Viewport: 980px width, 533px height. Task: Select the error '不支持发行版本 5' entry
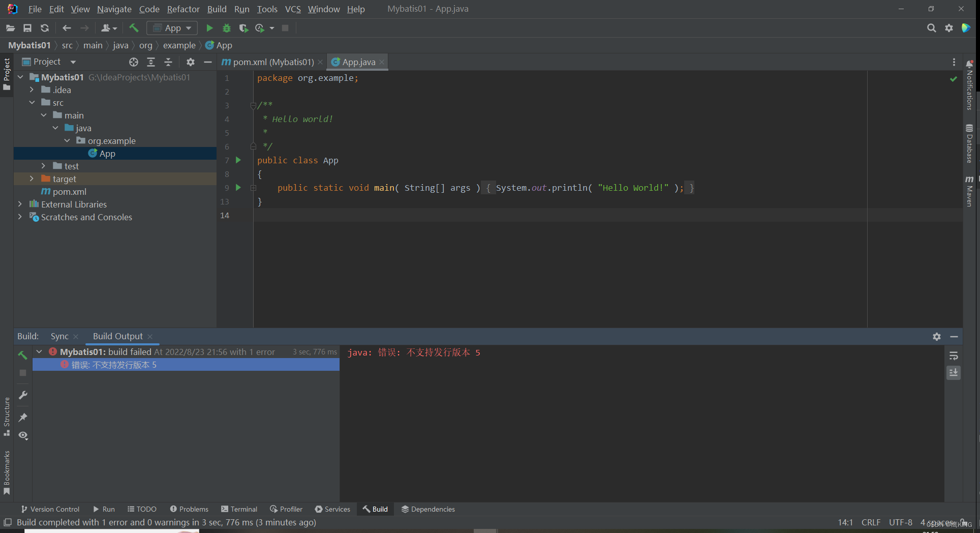tap(124, 365)
